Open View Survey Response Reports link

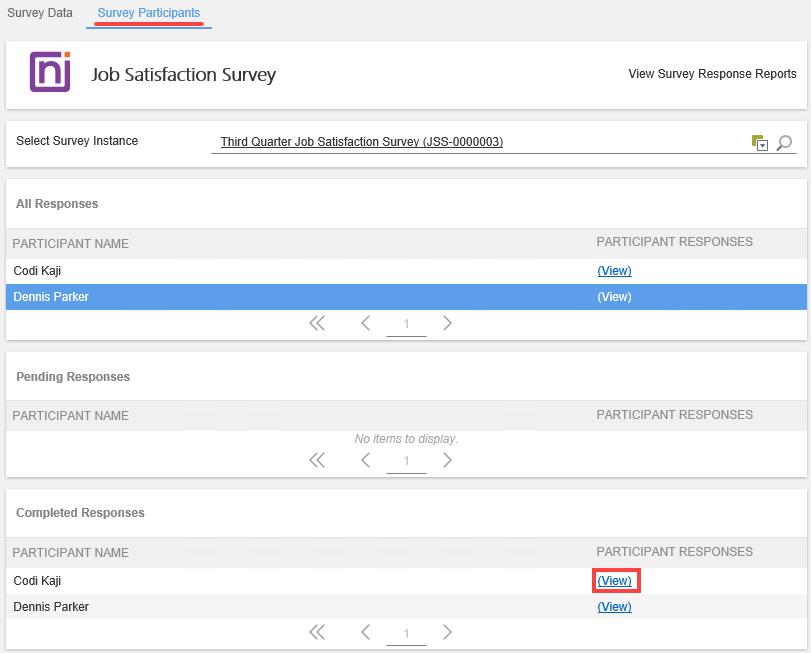(712, 74)
